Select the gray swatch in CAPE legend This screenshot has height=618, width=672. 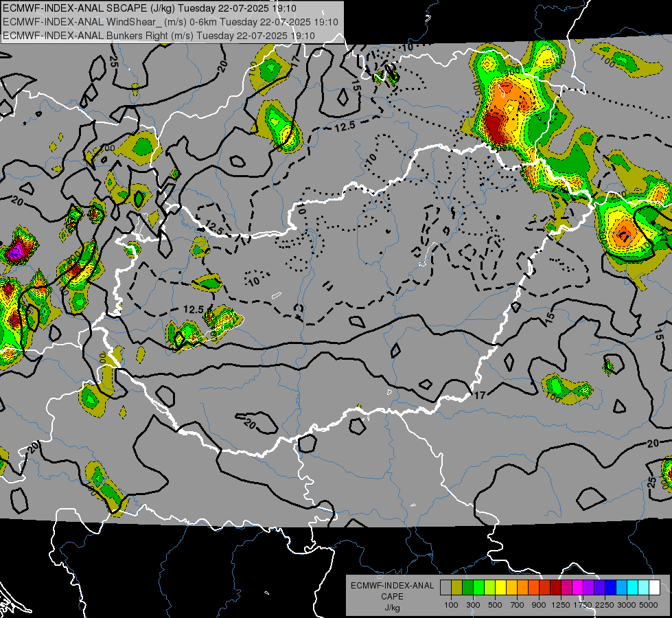click(x=445, y=587)
